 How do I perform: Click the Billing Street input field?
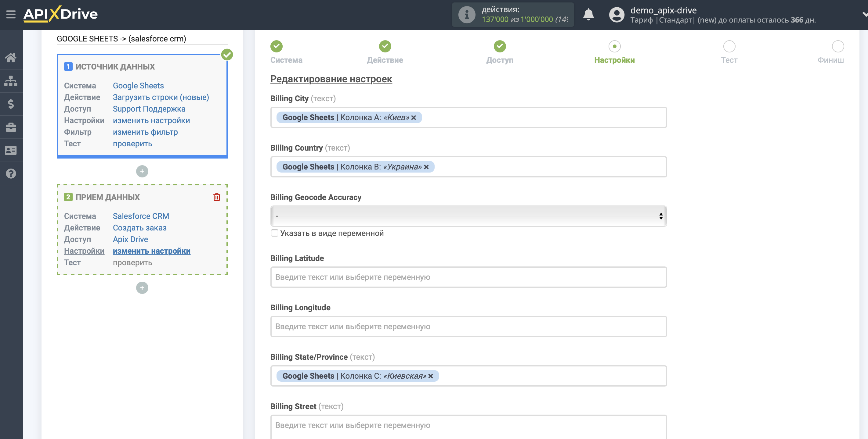point(468,427)
